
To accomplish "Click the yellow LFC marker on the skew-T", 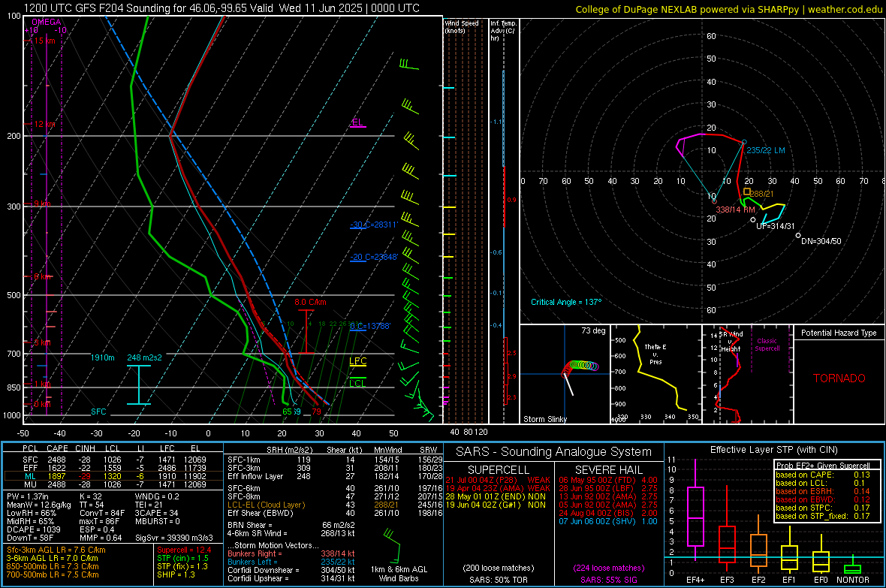I will [x=357, y=361].
